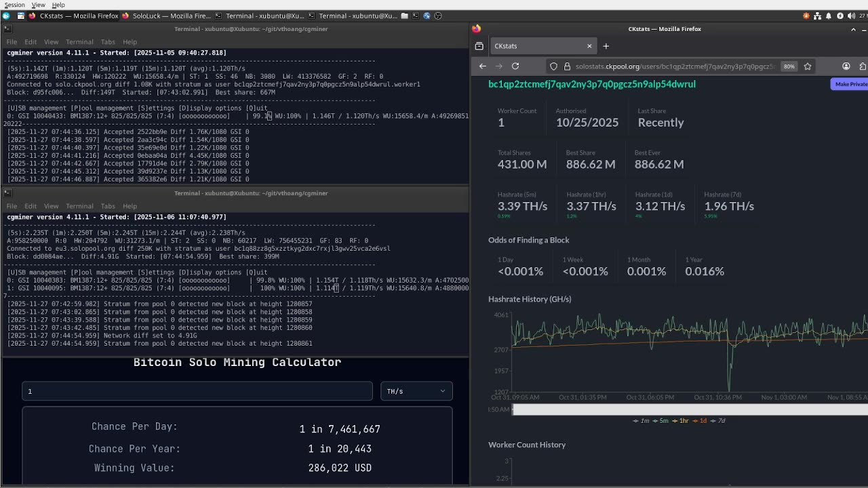Click the hashrate history line chart
The height and width of the screenshot is (488, 868).
690,352
